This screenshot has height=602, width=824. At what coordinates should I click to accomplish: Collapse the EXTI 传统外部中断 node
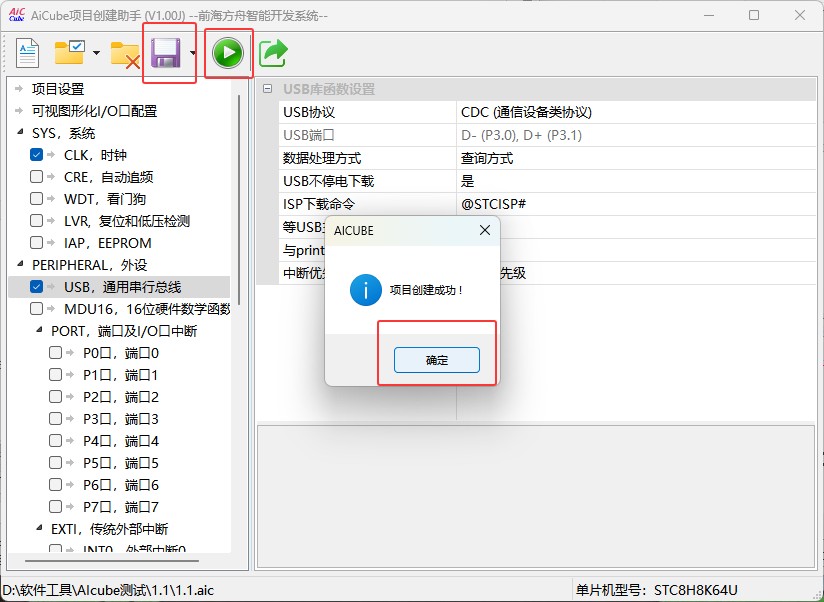[39, 528]
